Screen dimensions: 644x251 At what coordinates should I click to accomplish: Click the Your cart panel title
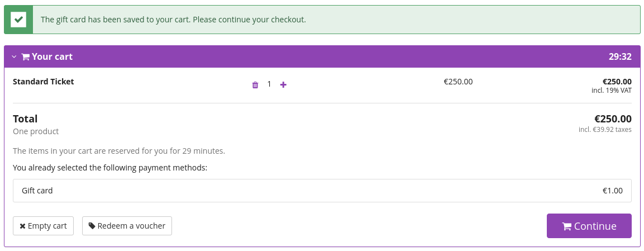[x=52, y=56]
